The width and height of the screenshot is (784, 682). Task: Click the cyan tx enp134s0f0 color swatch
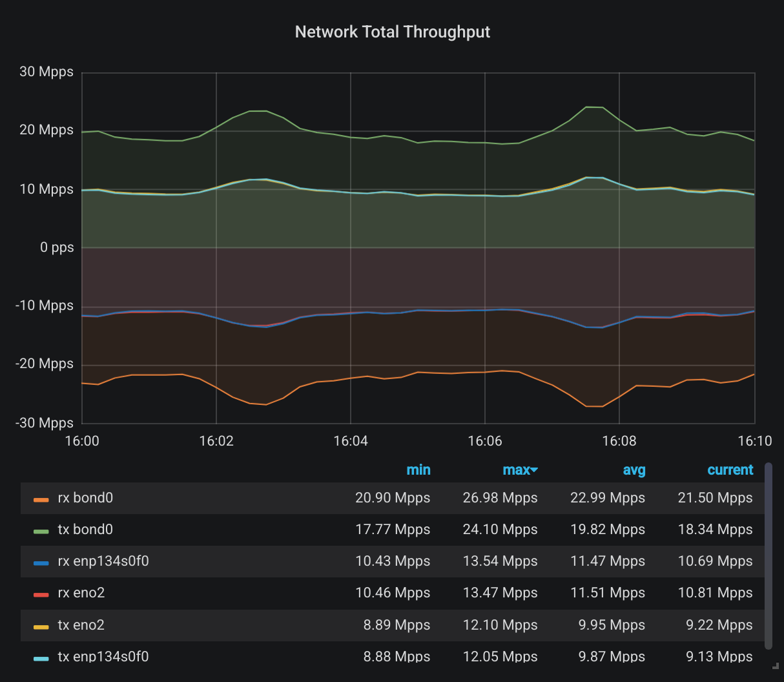(41, 658)
